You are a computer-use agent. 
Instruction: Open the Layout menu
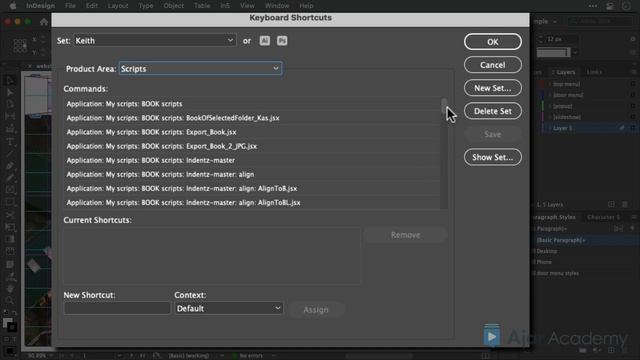[x=118, y=6]
